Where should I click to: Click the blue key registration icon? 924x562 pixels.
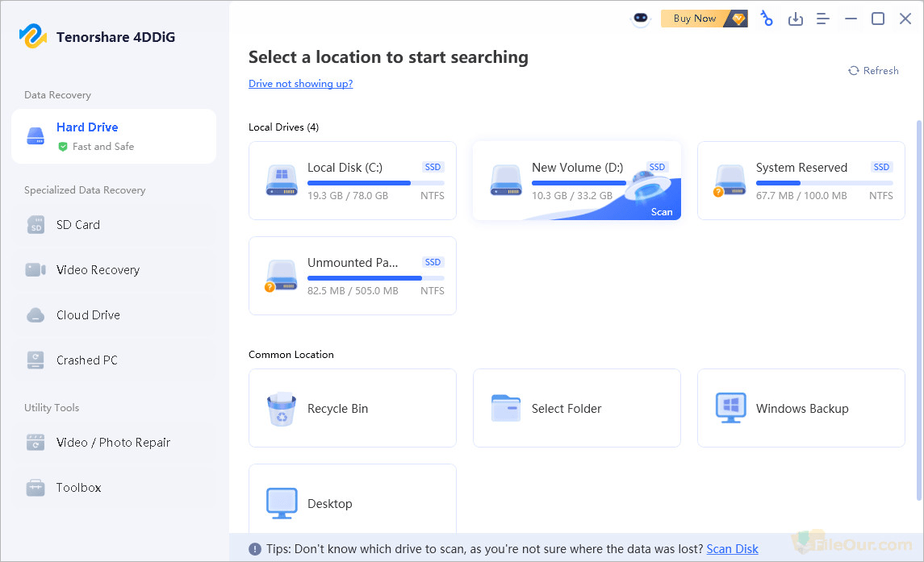pos(766,19)
